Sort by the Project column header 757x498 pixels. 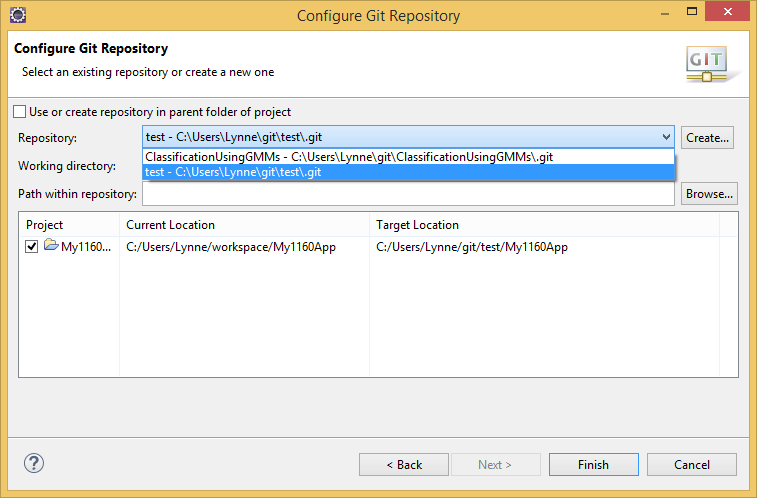69,225
